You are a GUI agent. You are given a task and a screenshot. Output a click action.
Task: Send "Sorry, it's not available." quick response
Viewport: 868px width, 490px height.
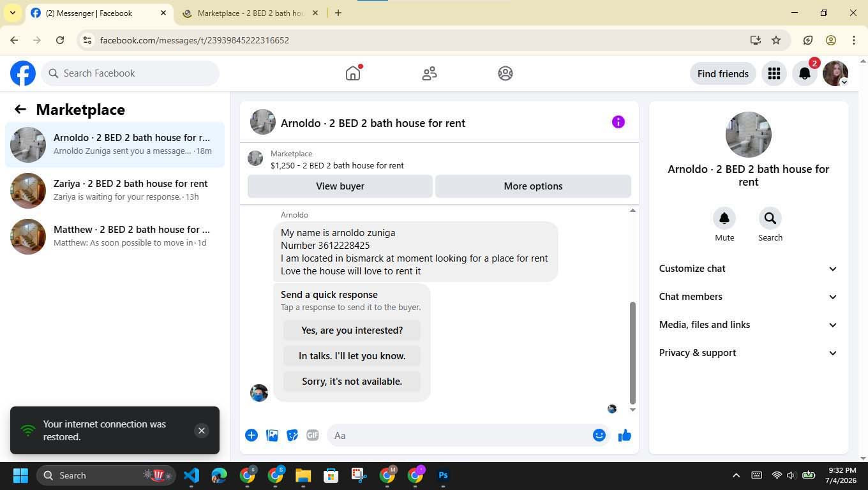pos(352,382)
